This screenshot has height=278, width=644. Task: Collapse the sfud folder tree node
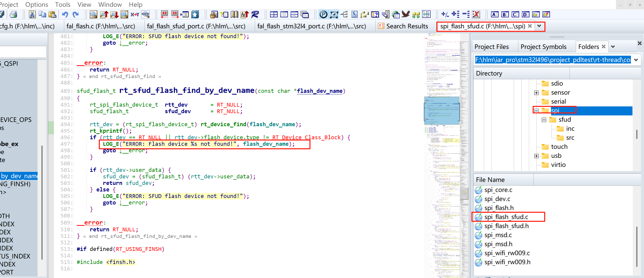coord(544,120)
